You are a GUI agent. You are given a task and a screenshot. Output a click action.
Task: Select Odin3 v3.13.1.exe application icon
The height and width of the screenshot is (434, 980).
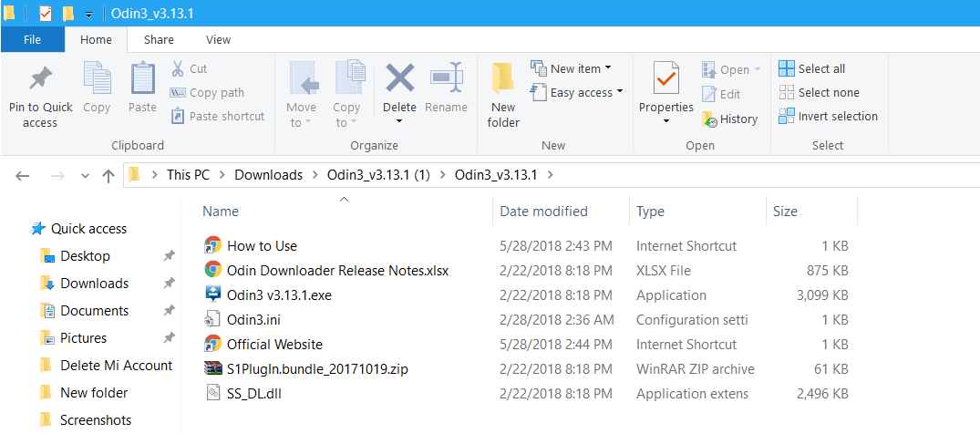pyautogui.click(x=213, y=294)
